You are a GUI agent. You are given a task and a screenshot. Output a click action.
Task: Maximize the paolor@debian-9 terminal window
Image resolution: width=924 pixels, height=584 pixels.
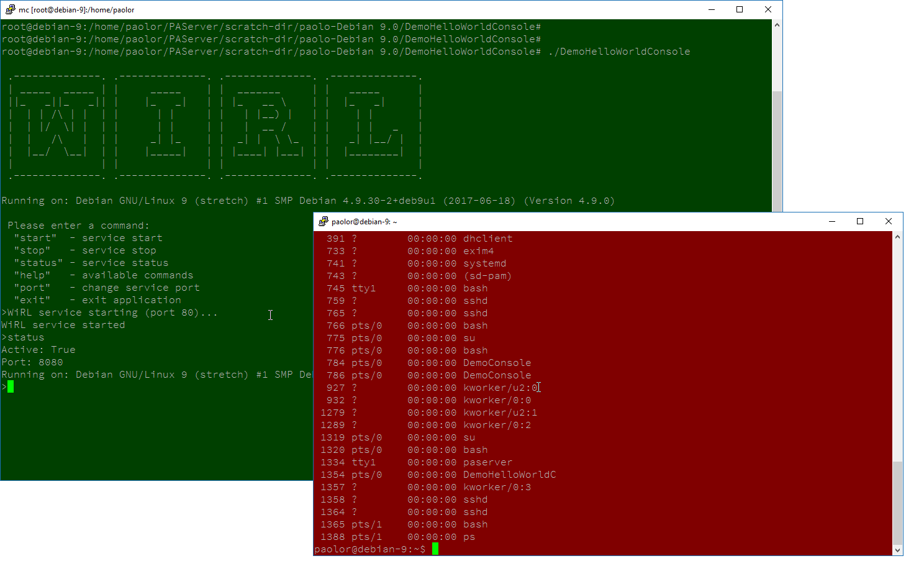pos(860,221)
